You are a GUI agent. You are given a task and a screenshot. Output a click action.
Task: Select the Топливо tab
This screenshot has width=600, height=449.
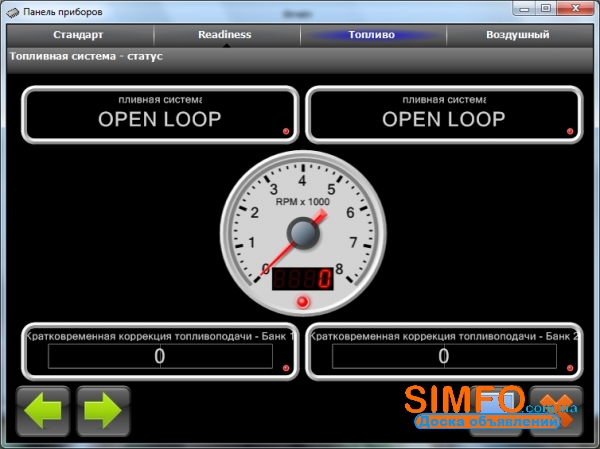click(372, 34)
